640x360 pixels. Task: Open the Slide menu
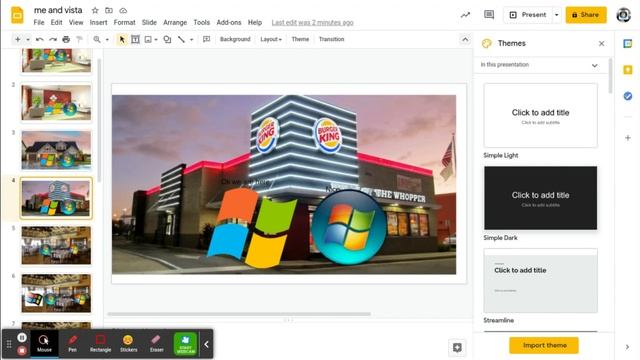tap(149, 22)
